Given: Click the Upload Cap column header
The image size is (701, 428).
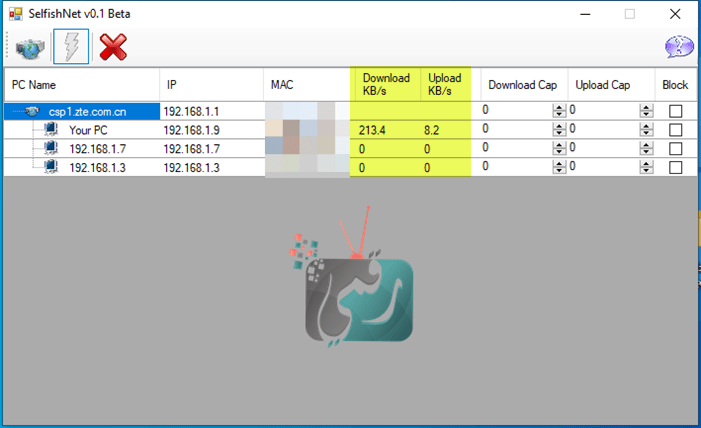Looking at the screenshot, I should tap(611, 85).
